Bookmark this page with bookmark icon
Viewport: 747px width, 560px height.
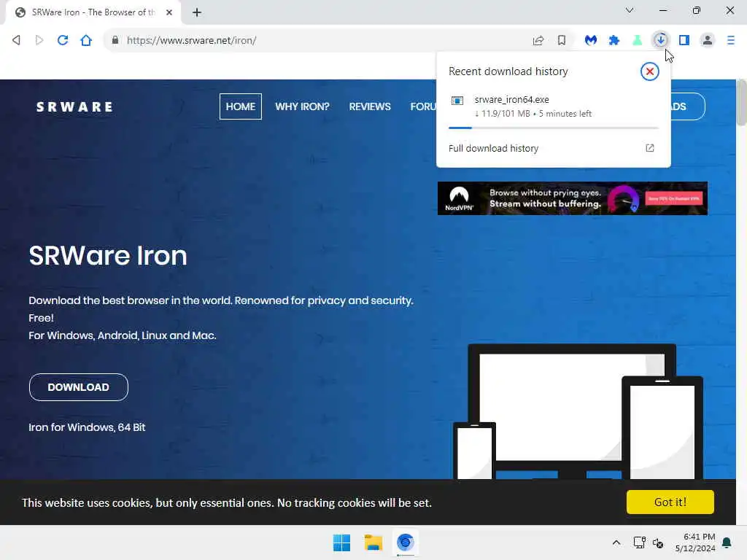pos(562,41)
